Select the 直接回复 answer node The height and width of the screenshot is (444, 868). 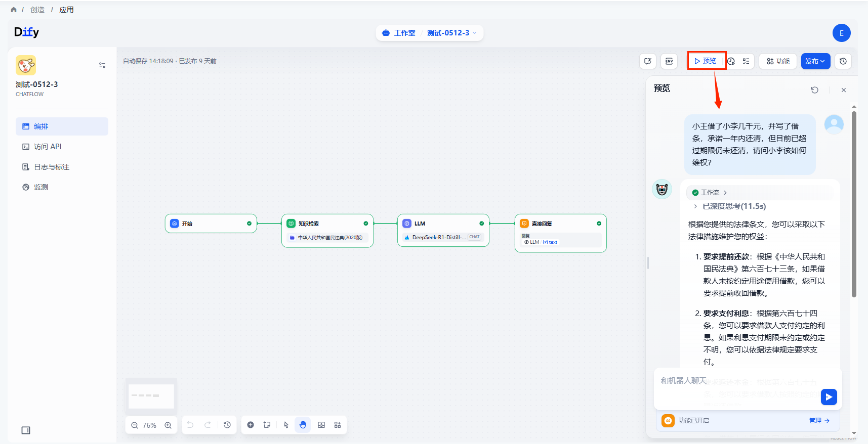[560, 233]
